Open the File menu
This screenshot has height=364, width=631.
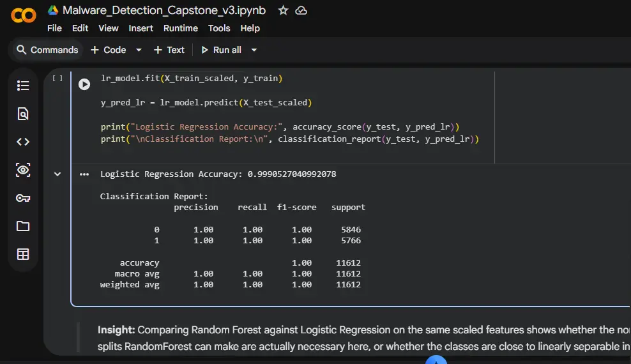[54, 28]
